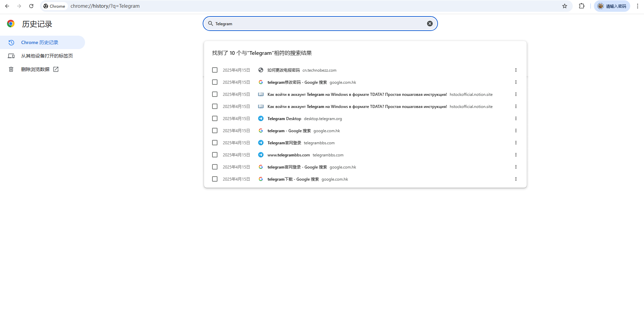Screen dimensions: 644x334
Task: Open more actions for 如何更改电报密码 entry
Action: click(516, 70)
